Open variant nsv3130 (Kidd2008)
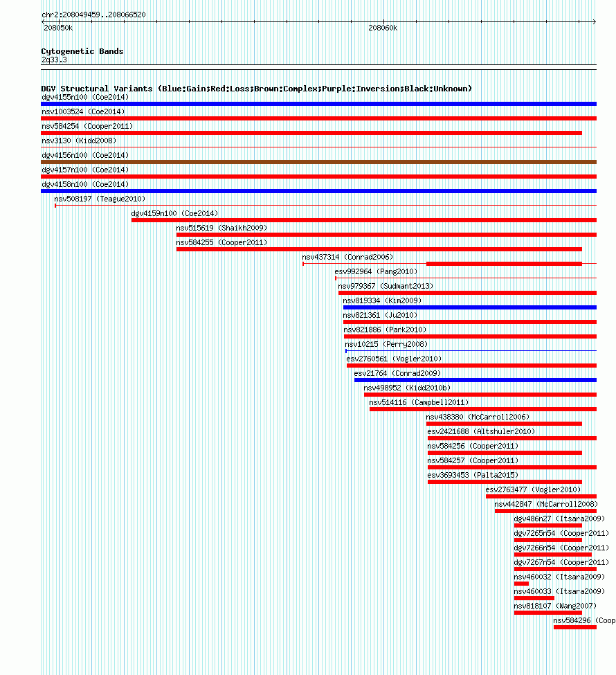Viewport: 616px width, 675px height. pos(79,141)
